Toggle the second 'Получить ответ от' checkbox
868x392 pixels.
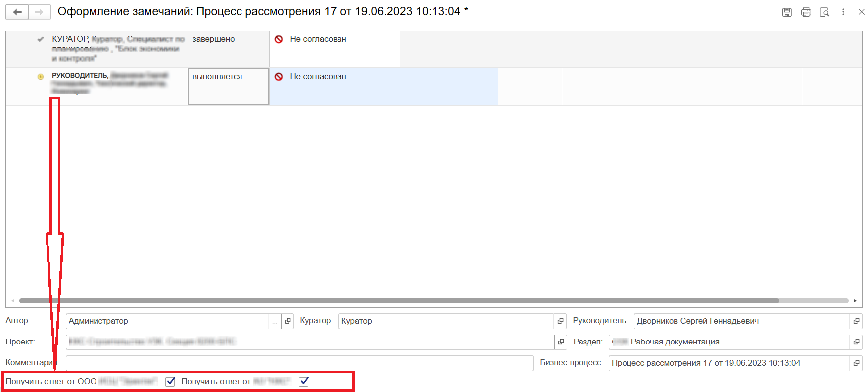tap(304, 381)
